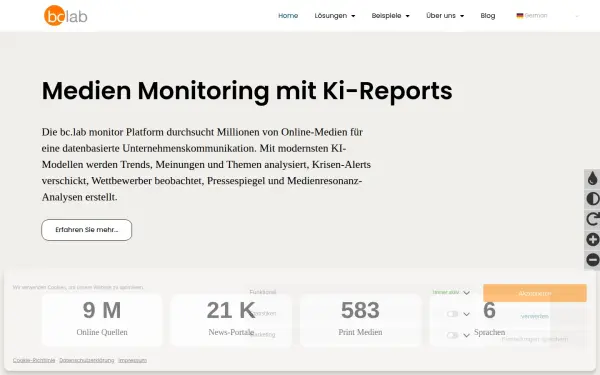Click the '9 M' Online Quellen card
This screenshot has width=600, height=375.
coord(102,320)
